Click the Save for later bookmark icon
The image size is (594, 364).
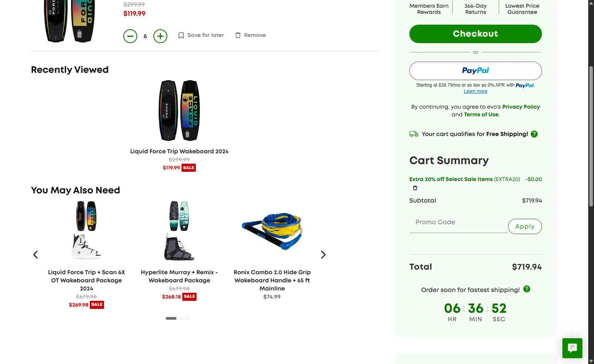click(181, 35)
